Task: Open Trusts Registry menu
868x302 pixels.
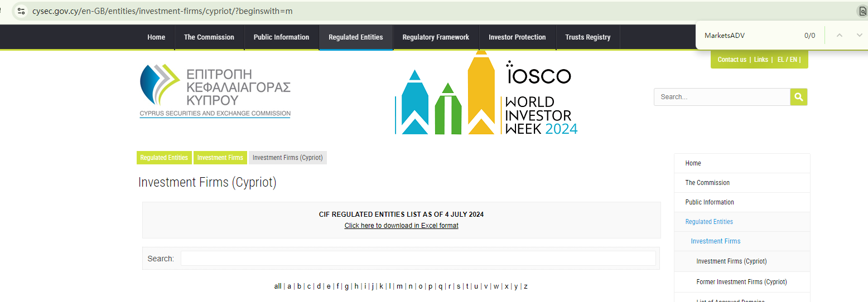Action: pos(588,37)
